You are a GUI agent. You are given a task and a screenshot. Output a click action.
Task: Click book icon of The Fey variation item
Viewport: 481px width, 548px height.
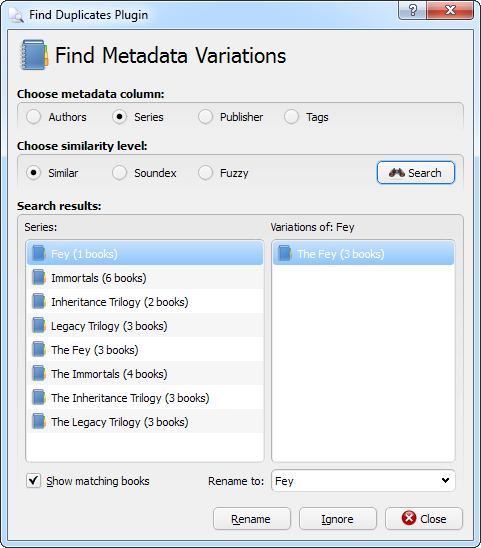tap(285, 253)
